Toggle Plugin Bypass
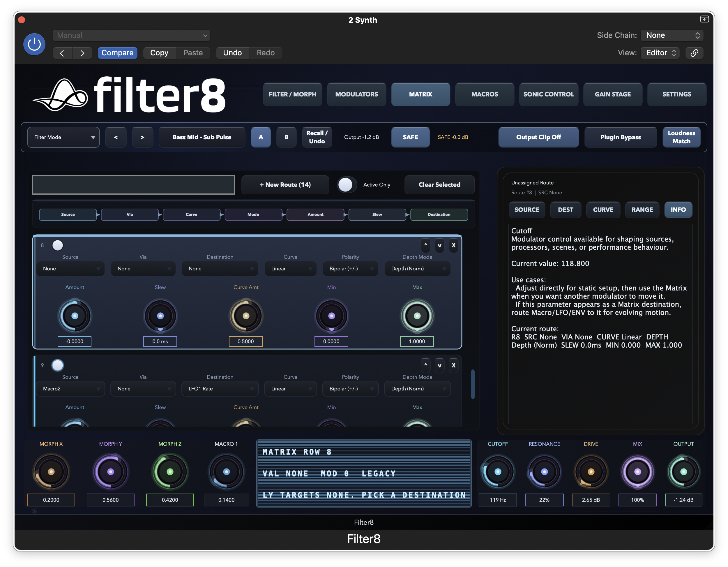This screenshot has height=567, width=728. 621,138
